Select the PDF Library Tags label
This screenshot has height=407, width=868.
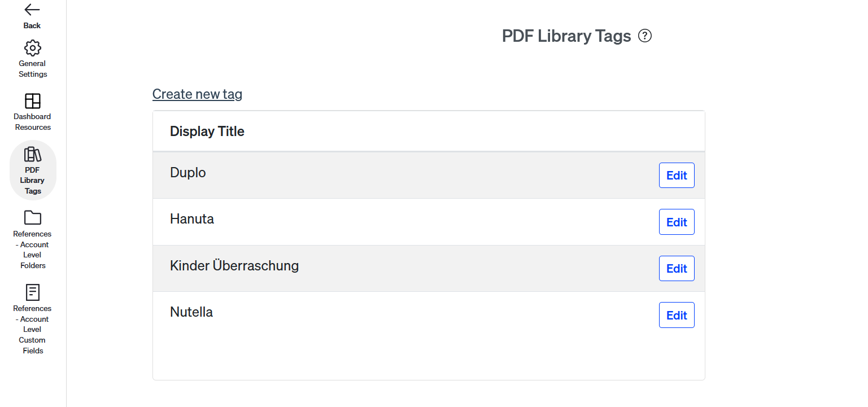tap(32, 181)
